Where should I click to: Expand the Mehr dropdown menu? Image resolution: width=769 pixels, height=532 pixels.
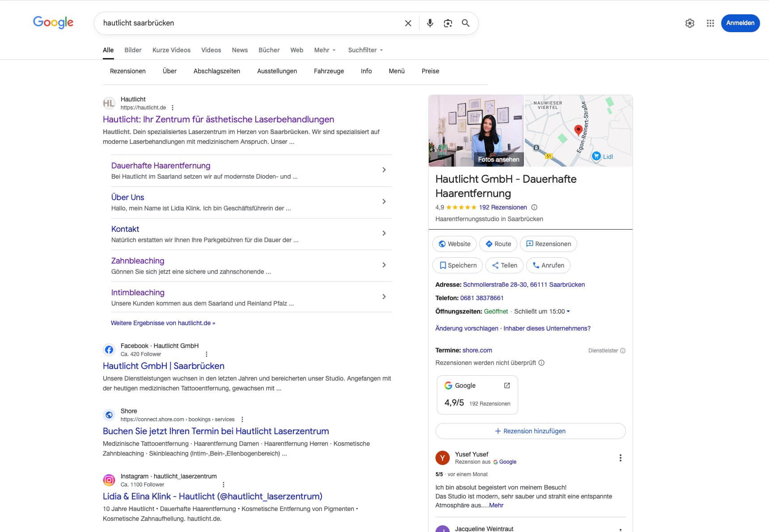point(325,50)
